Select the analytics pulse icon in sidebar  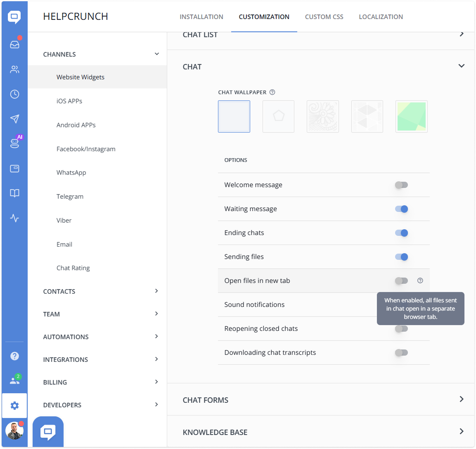click(x=14, y=218)
